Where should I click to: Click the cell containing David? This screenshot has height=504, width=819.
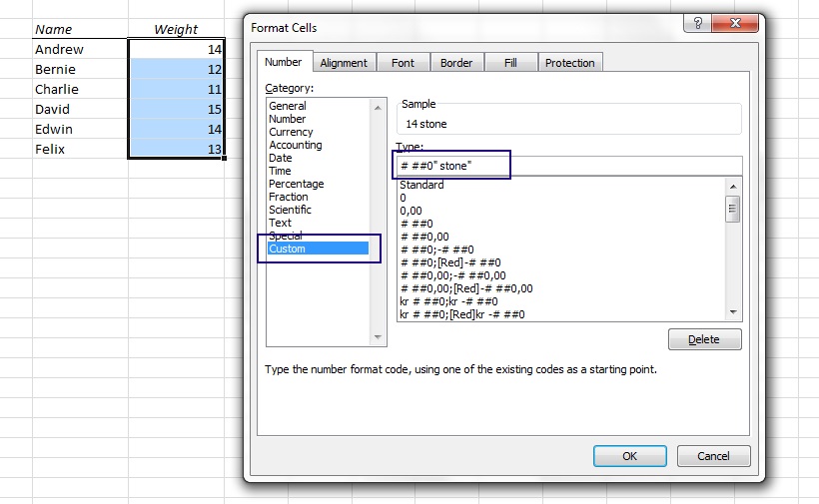(80, 109)
